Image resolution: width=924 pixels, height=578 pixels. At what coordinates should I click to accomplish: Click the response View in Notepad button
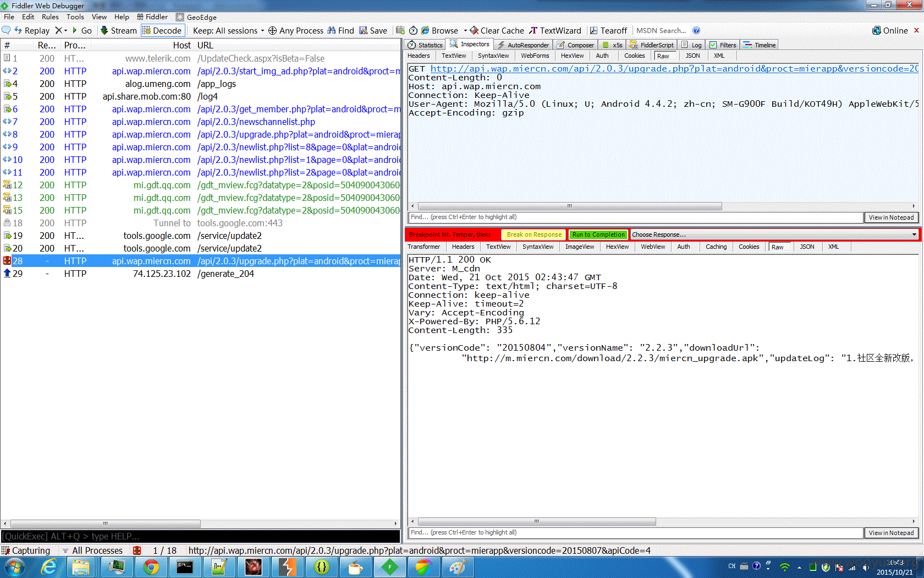[x=891, y=533]
